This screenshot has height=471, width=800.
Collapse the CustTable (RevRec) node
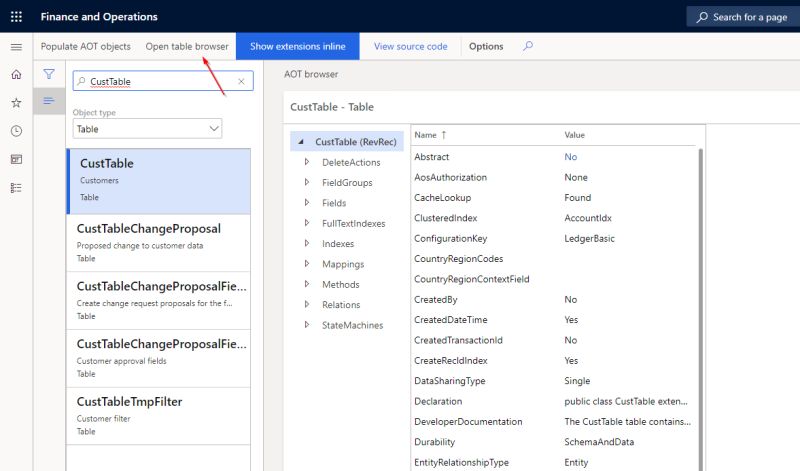301,142
